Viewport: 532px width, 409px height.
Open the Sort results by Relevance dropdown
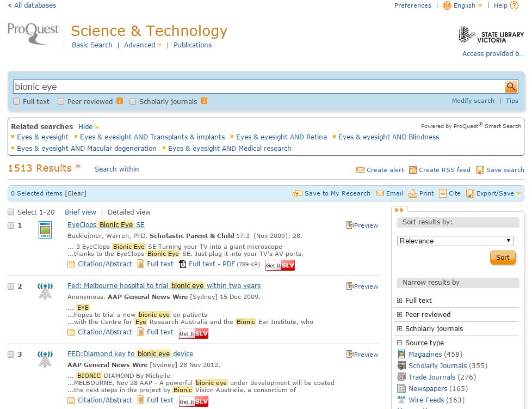click(x=455, y=241)
